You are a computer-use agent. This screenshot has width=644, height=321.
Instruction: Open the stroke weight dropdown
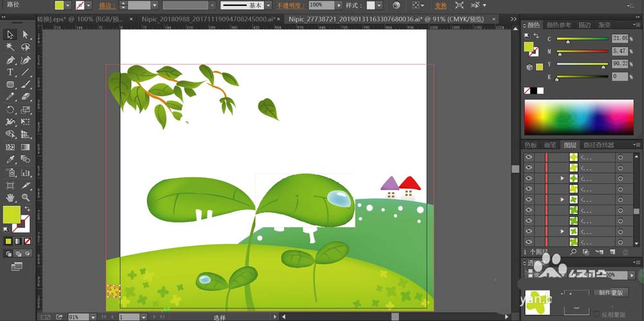pos(155,5)
